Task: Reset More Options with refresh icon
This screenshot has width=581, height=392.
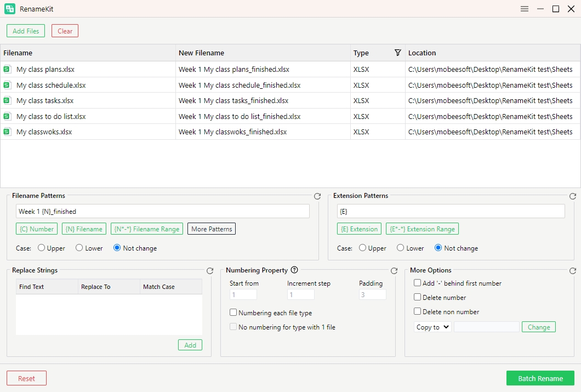Action: pyautogui.click(x=572, y=271)
